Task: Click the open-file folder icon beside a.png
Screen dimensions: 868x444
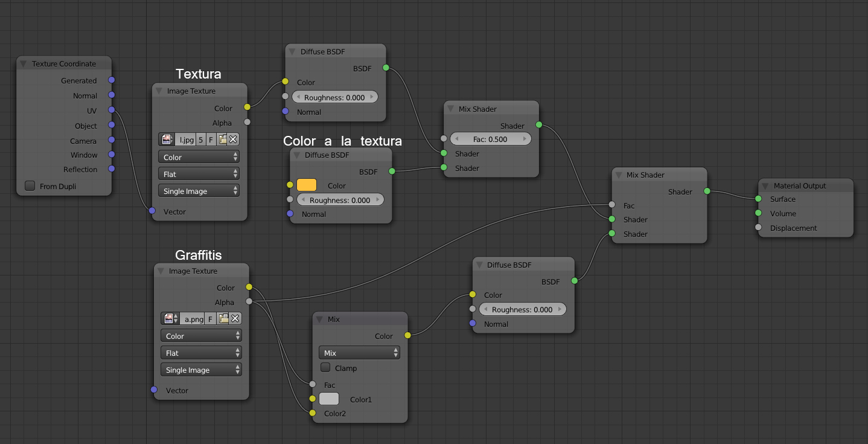Action: [224, 319]
